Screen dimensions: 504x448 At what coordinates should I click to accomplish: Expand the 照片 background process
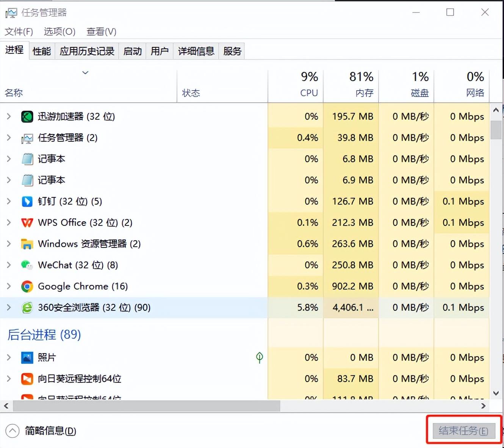(x=9, y=357)
